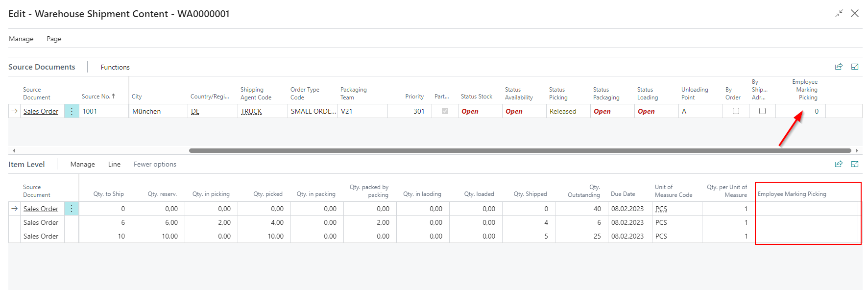Collapse the dialog with the shrink arrows icon
The image size is (868, 290).
pos(839,14)
